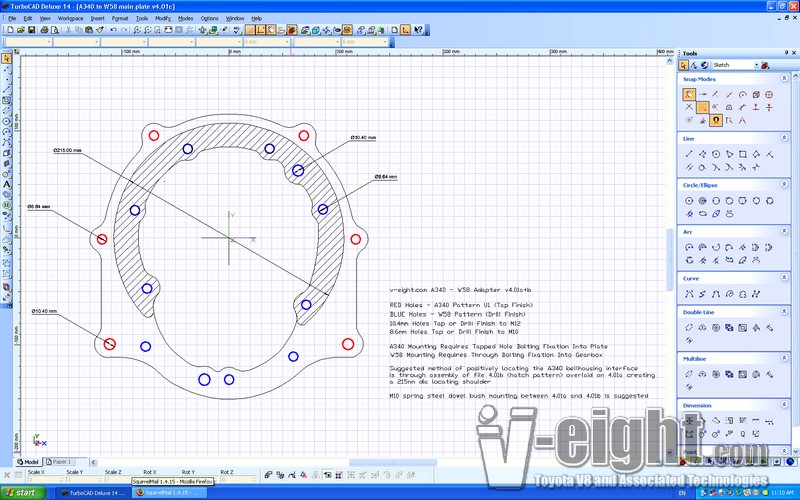Screen dimensions: 800x500
Task: Collapse the Double Line section
Action: point(784,311)
